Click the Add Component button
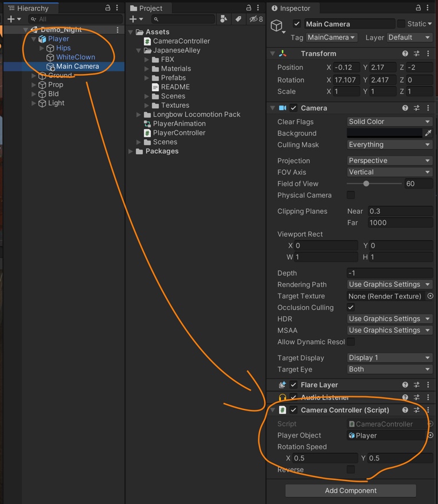438x504 pixels. point(350,491)
